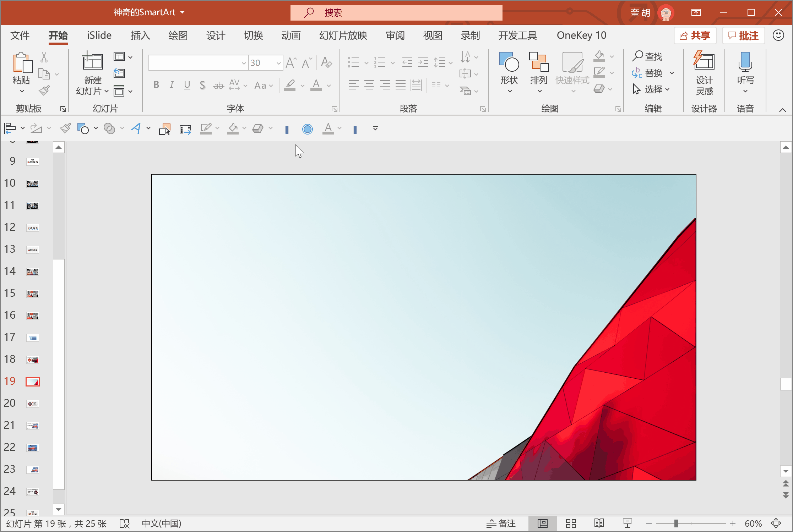Switch to the 设计 (Design) tab

pyautogui.click(x=216, y=35)
